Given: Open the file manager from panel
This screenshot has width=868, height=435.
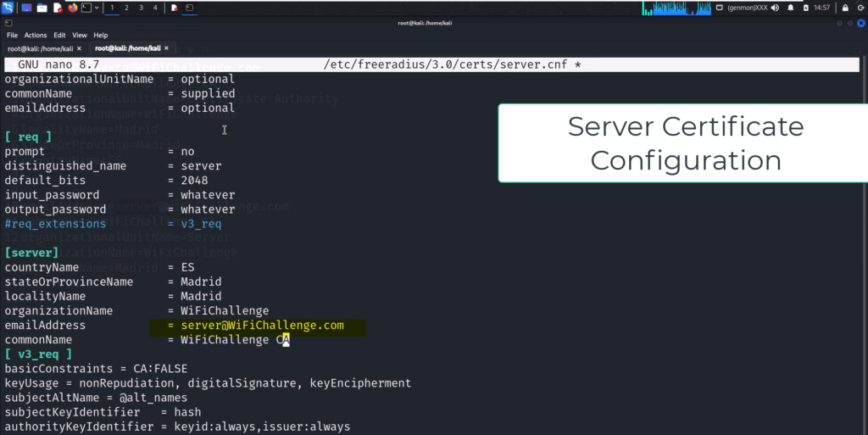Looking at the screenshot, I should tap(42, 8).
